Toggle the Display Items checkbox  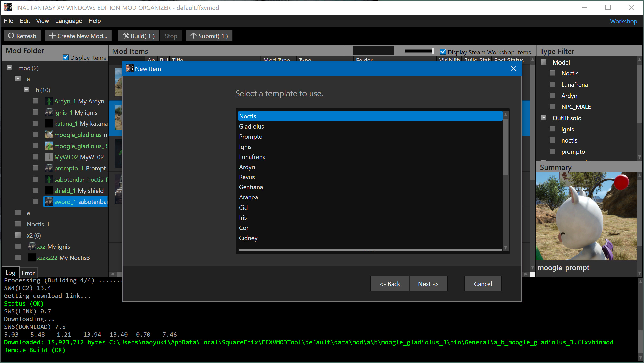(x=66, y=57)
